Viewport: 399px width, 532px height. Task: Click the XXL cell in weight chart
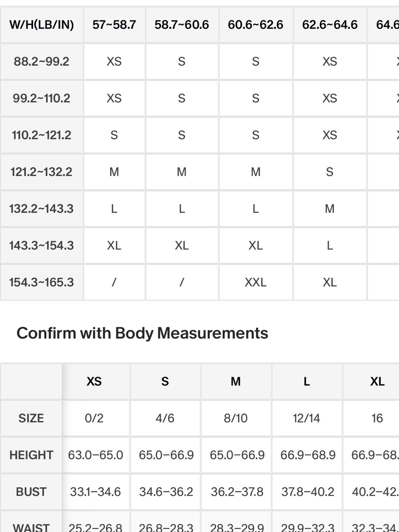pos(255,282)
